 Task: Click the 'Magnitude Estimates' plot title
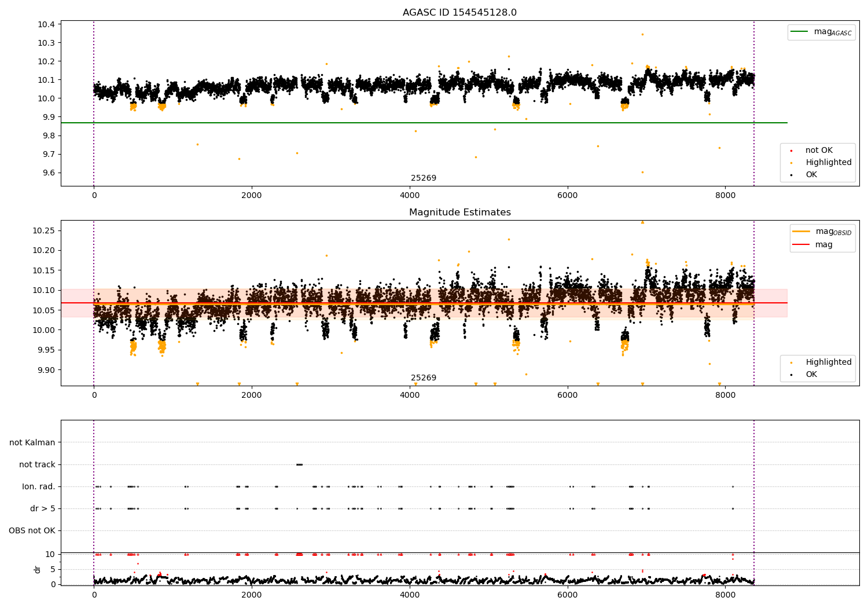tap(459, 213)
